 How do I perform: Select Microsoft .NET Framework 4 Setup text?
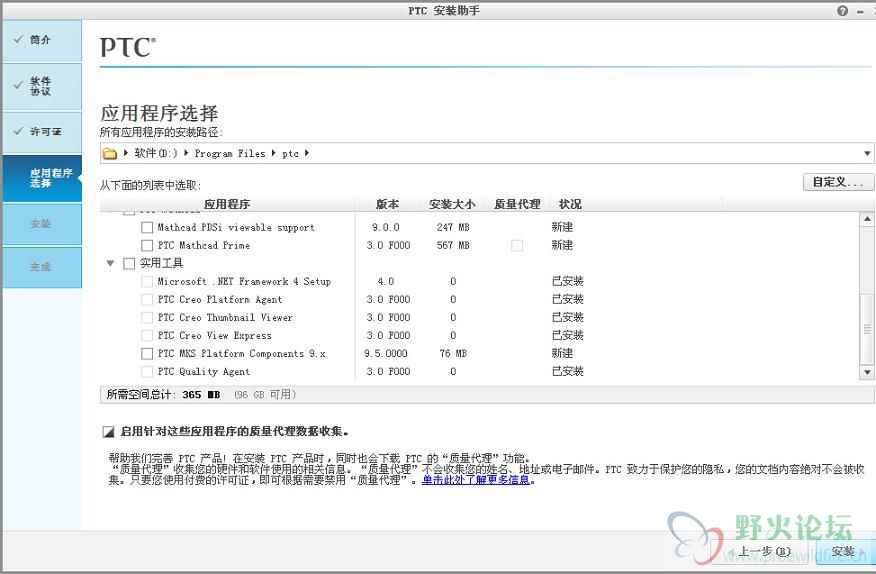[244, 281]
